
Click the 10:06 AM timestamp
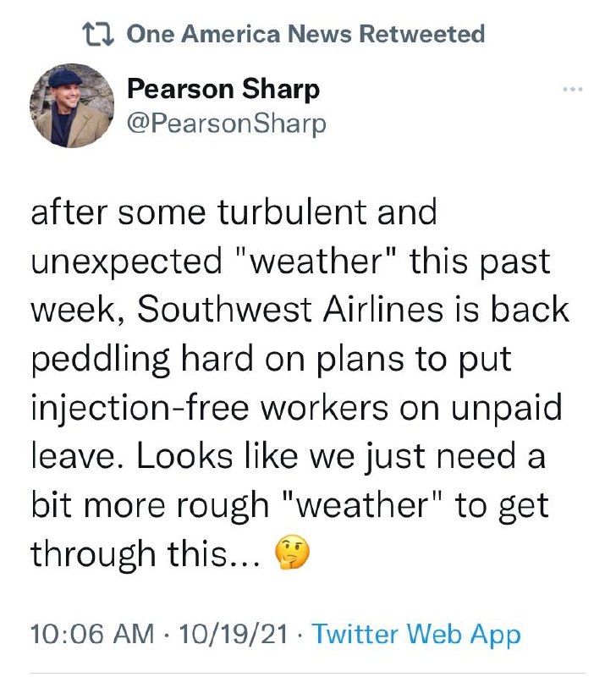[92, 634]
